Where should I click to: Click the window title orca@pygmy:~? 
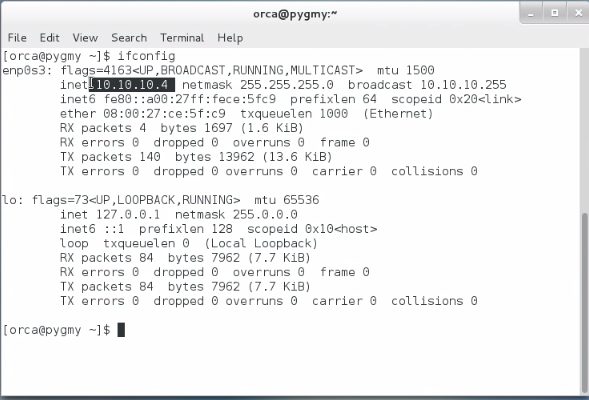coord(295,14)
